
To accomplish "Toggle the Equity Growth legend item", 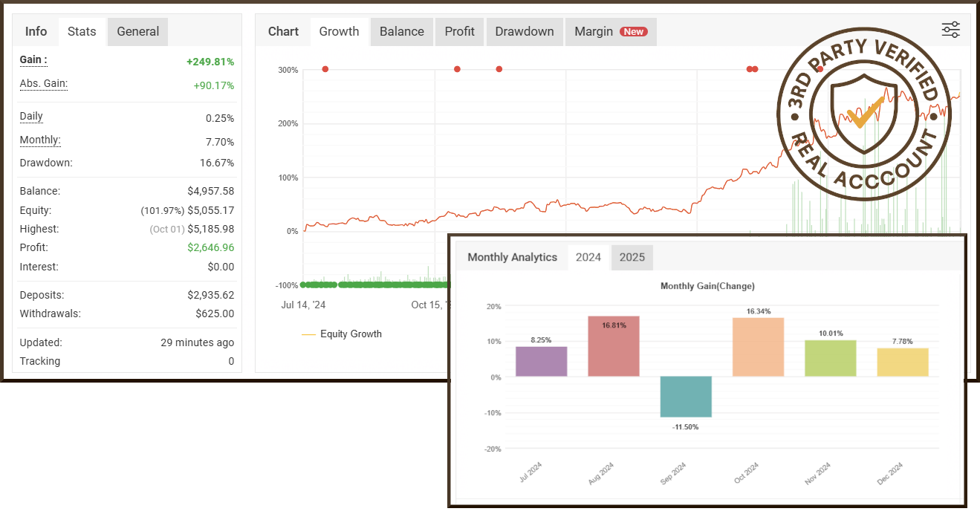I will (342, 334).
